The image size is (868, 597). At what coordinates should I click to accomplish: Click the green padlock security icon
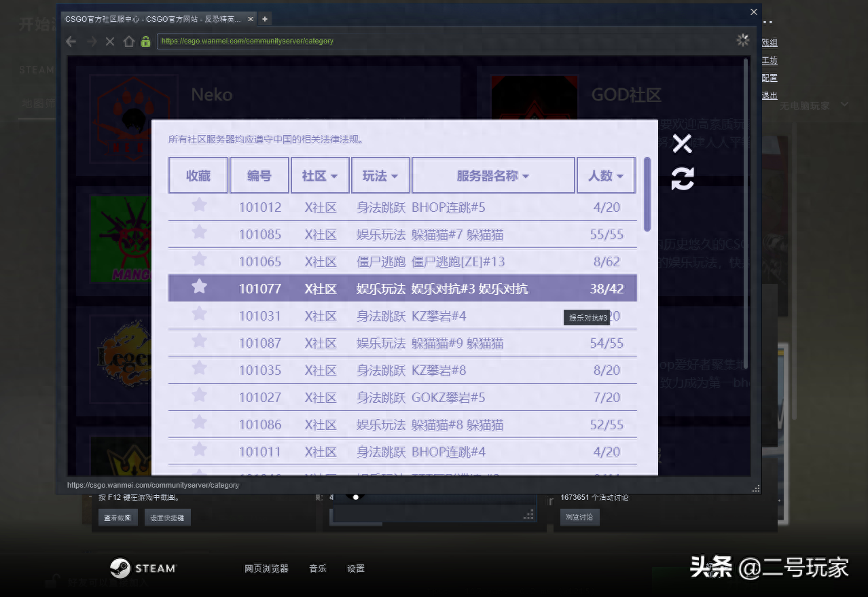point(145,41)
